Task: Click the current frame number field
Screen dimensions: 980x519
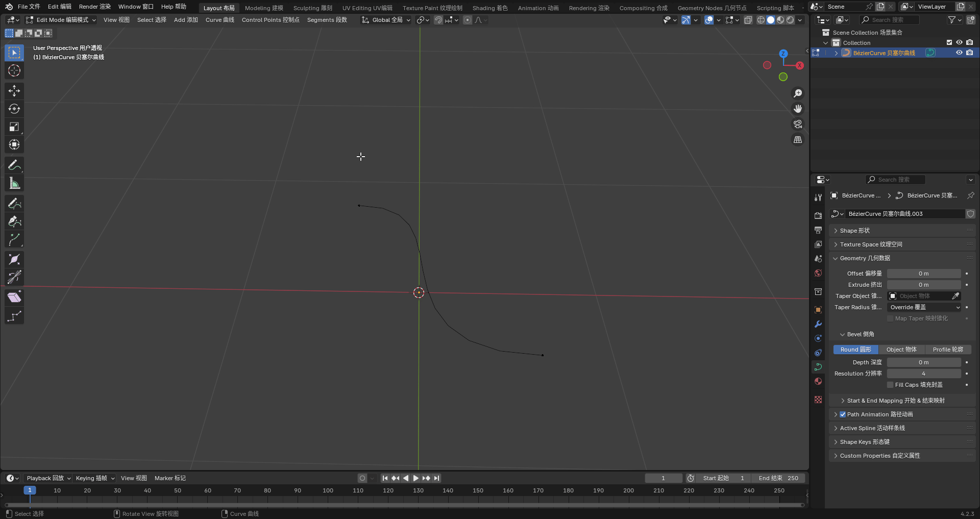Action: 663,478
